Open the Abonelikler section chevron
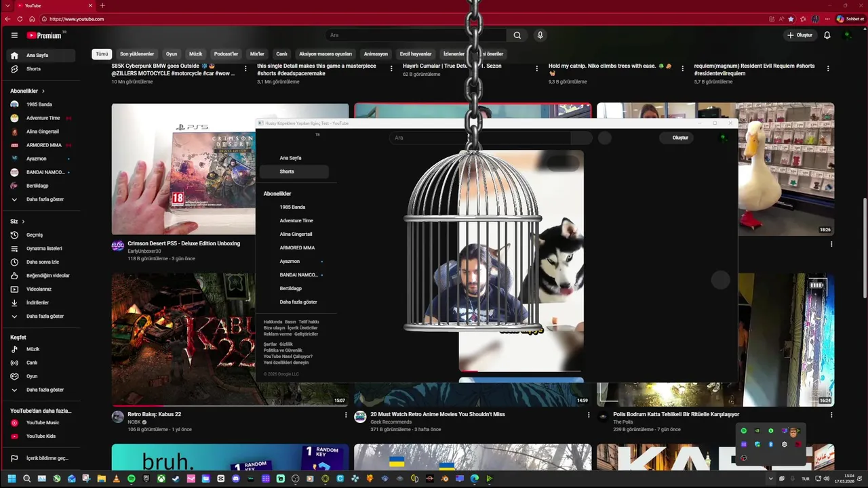This screenshot has width=868, height=488. click(x=43, y=91)
